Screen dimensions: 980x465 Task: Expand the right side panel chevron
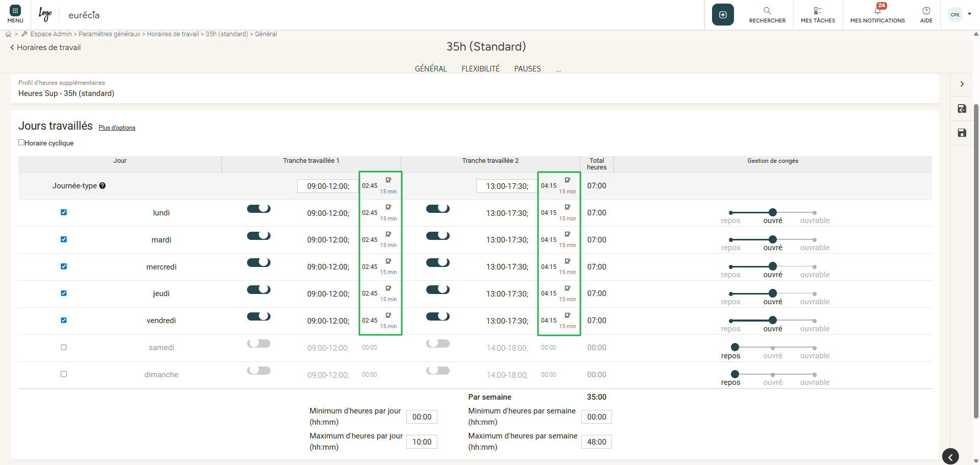962,84
